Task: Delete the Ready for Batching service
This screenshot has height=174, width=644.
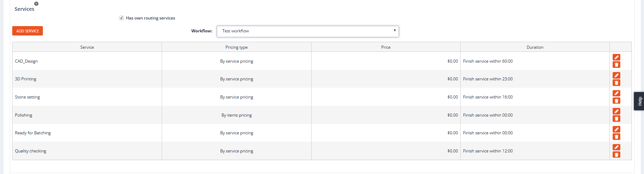Action: (x=616, y=137)
